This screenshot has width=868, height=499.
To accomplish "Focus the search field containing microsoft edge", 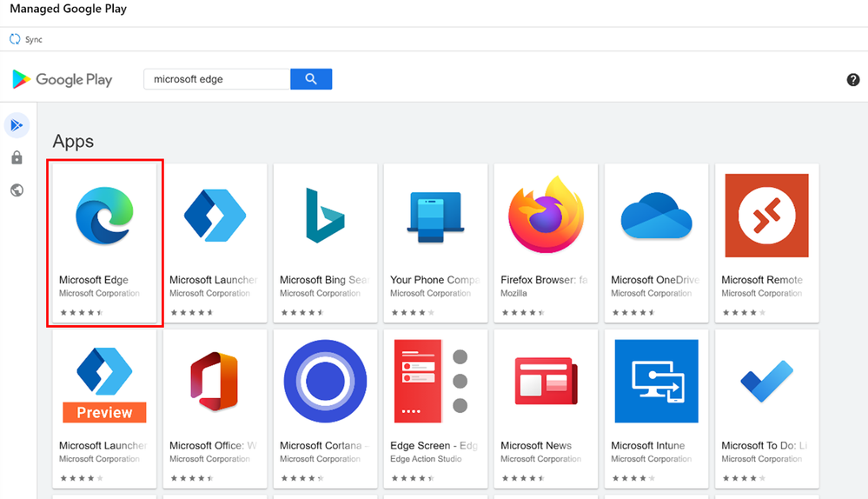I will pos(217,79).
